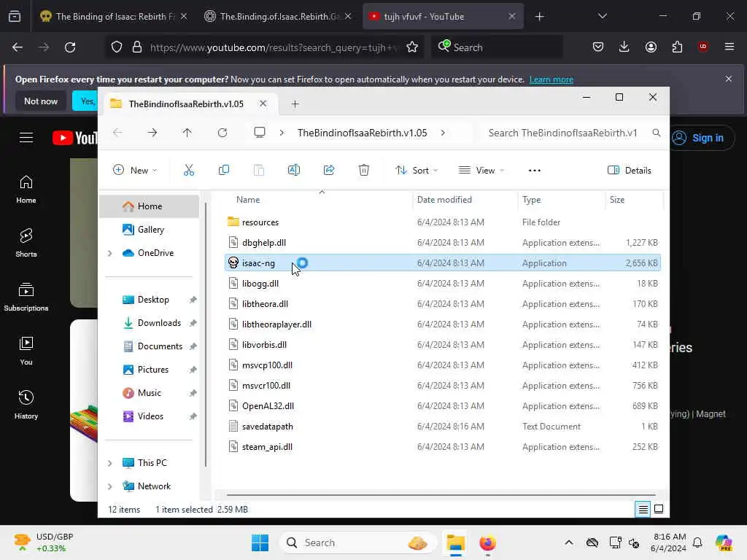Select Gallery in navigation pane
Screen dimensions: 747x560
click(x=152, y=230)
